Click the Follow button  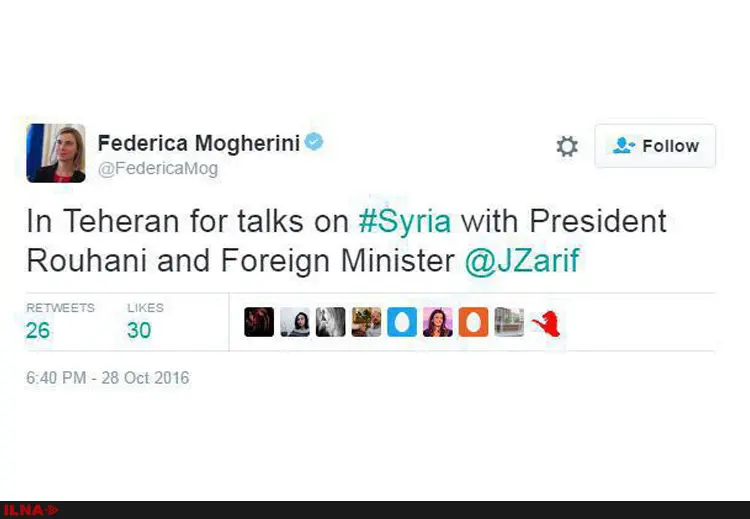tap(655, 146)
